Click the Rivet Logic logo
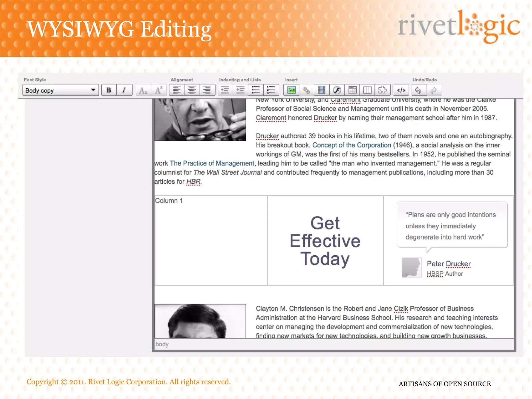Viewport: 532px width, 399px height. (459, 26)
